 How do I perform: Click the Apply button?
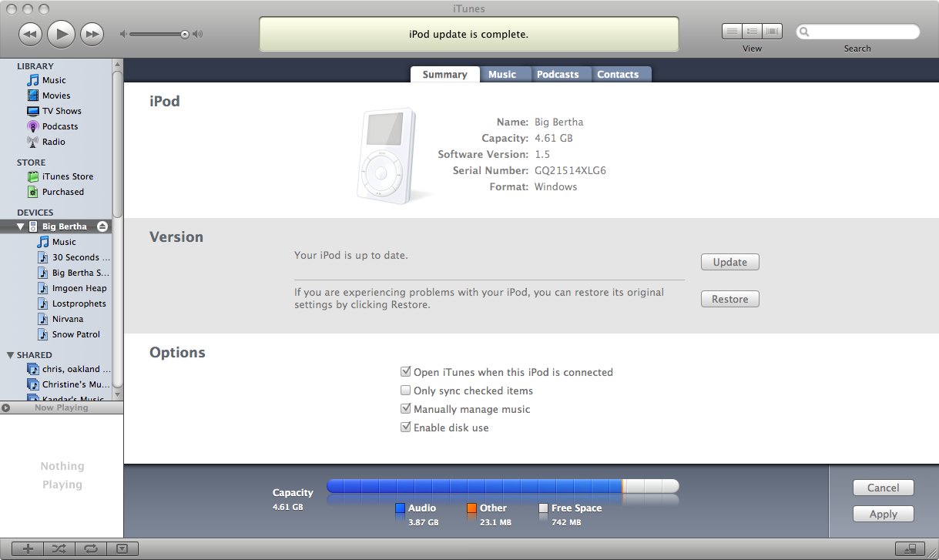[884, 514]
